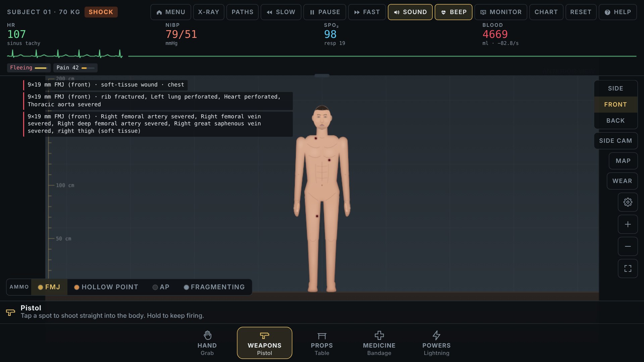Switch to the Front view tab

(x=615, y=105)
